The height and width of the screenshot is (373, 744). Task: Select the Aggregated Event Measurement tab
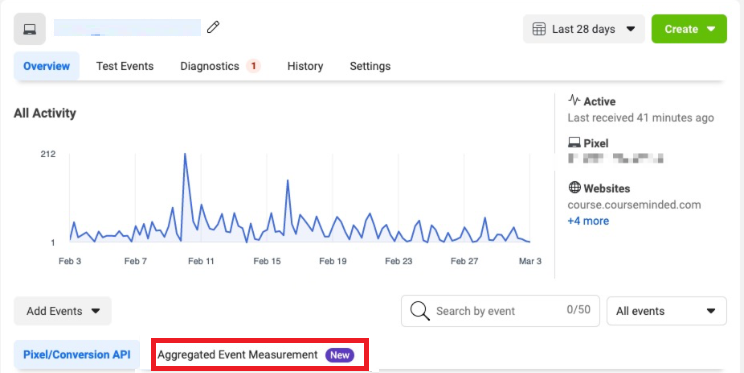(x=238, y=355)
